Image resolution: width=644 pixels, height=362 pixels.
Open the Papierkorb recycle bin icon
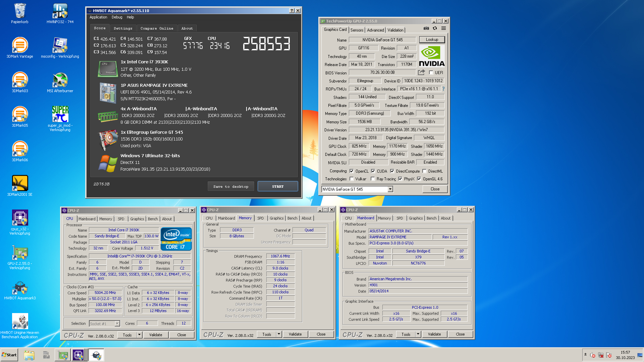coord(20,14)
